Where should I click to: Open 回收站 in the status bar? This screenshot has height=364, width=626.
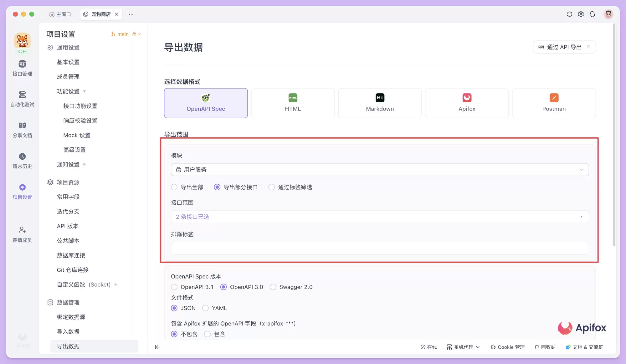coord(545,347)
